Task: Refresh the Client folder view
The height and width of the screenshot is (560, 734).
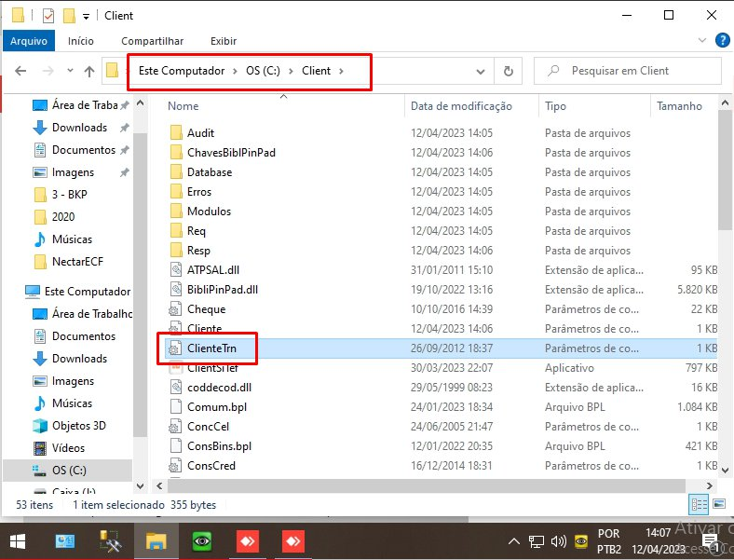Action: [508, 71]
